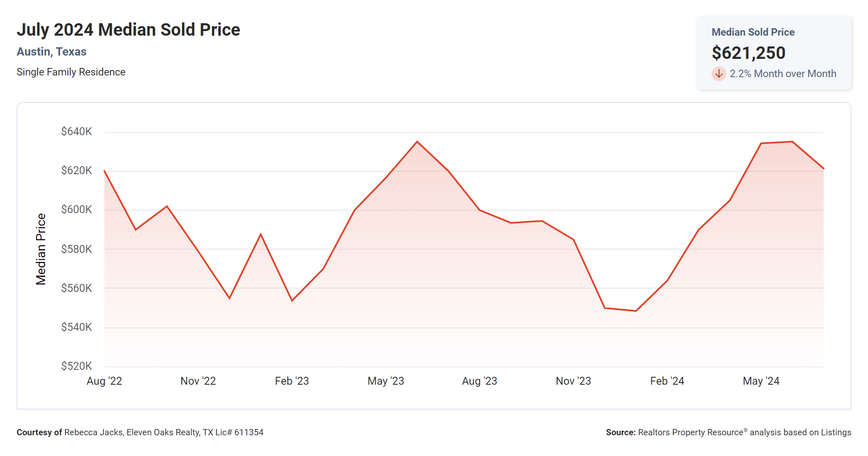Screen dimensions: 868x456
Task: Click the Austin, Texas location link
Action: [51, 52]
